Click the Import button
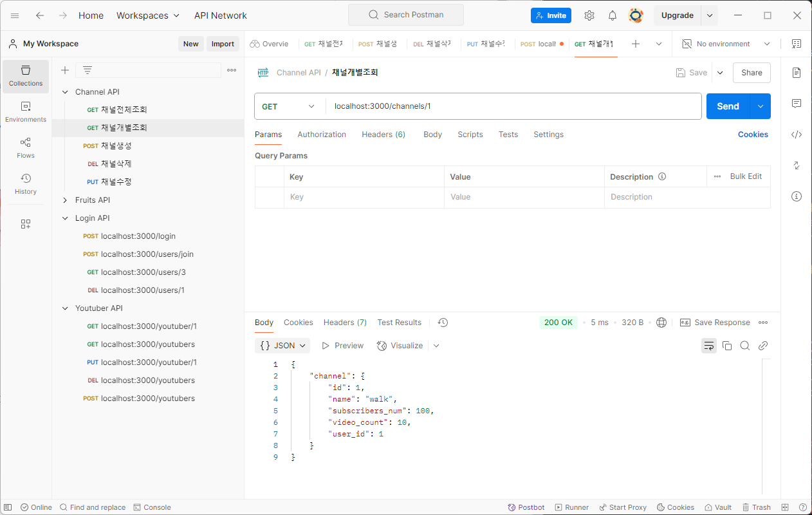The width and height of the screenshot is (812, 515). click(223, 44)
